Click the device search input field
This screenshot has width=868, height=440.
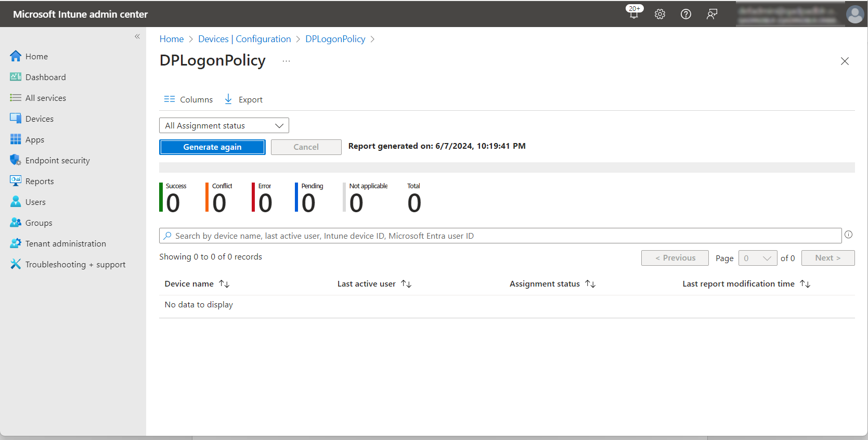pos(499,236)
